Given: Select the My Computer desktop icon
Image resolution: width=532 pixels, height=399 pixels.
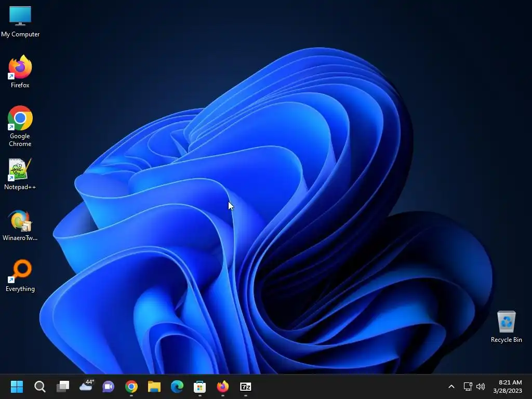Looking at the screenshot, I should pos(20,21).
